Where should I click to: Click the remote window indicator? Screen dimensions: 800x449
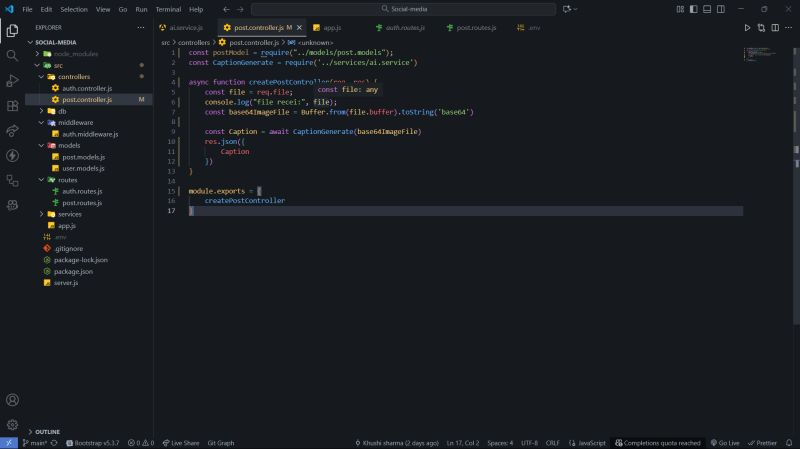(x=9, y=443)
